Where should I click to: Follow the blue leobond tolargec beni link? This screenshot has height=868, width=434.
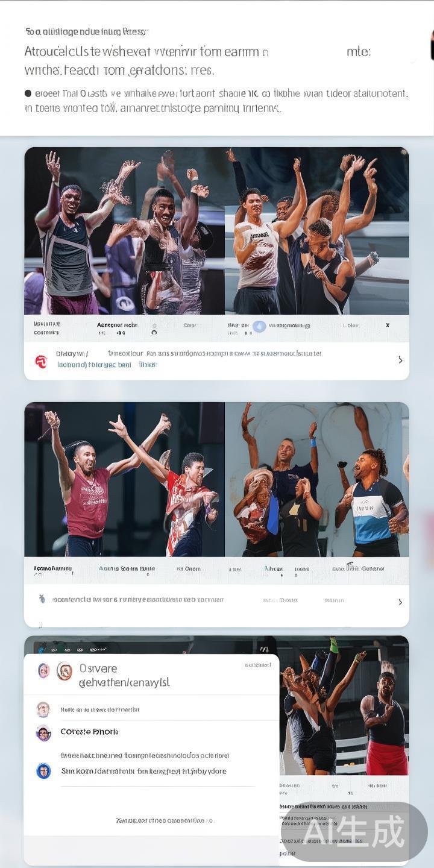[94, 365]
